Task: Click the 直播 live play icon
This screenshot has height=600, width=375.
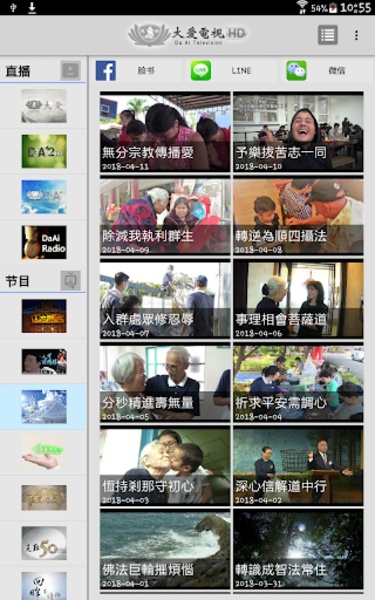Action: pos(70,70)
